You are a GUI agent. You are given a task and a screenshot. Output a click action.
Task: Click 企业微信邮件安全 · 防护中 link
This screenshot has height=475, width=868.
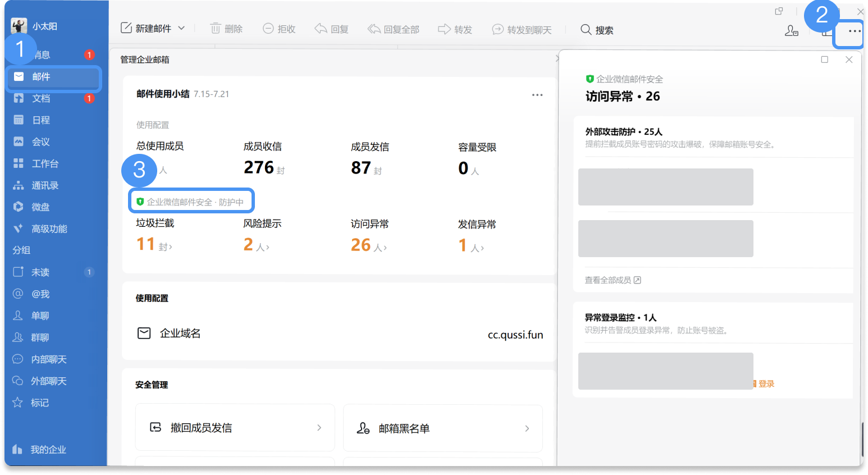pos(191,202)
